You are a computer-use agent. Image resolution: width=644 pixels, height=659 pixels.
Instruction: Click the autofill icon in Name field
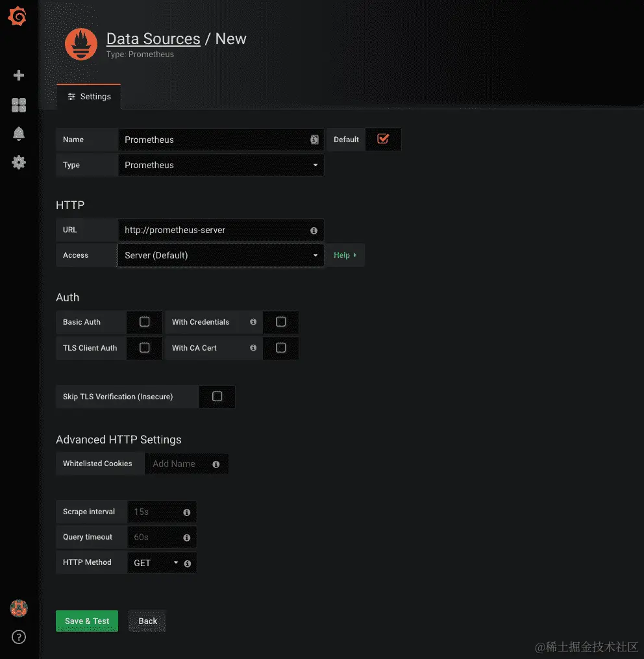coord(314,140)
